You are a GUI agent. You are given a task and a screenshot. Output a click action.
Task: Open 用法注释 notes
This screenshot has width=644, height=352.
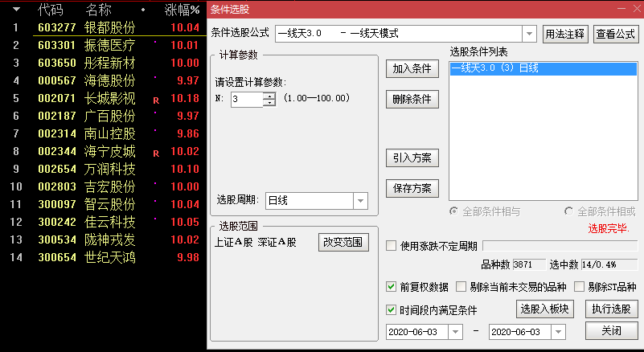[565, 34]
